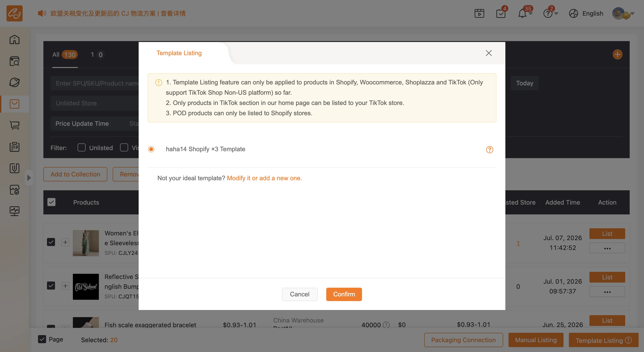This screenshot has height=352, width=644.
Task: Click the Add to Collection button
Action: (75, 174)
